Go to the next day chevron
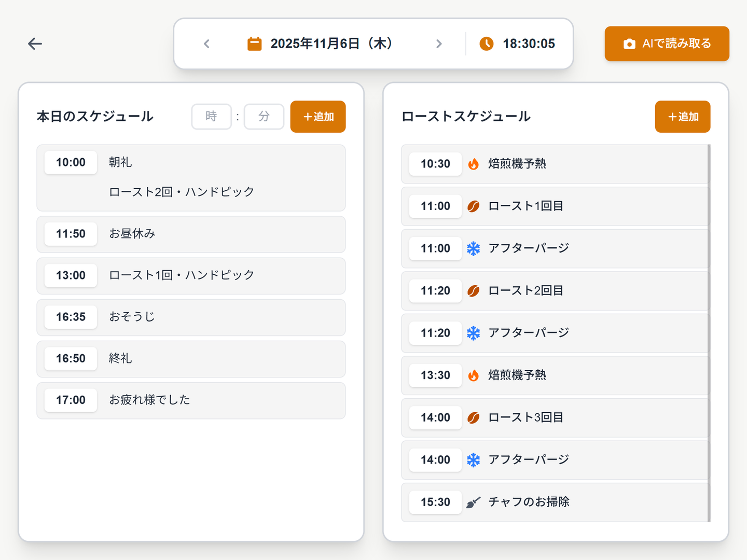 point(439,44)
